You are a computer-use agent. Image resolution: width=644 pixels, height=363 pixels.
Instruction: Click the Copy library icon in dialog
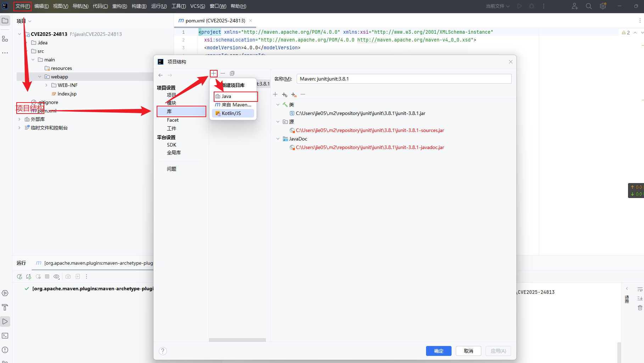[232, 73]
